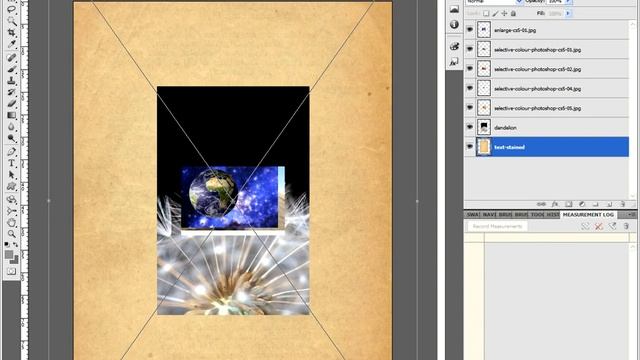Select the Crop tool

[11, 32]
